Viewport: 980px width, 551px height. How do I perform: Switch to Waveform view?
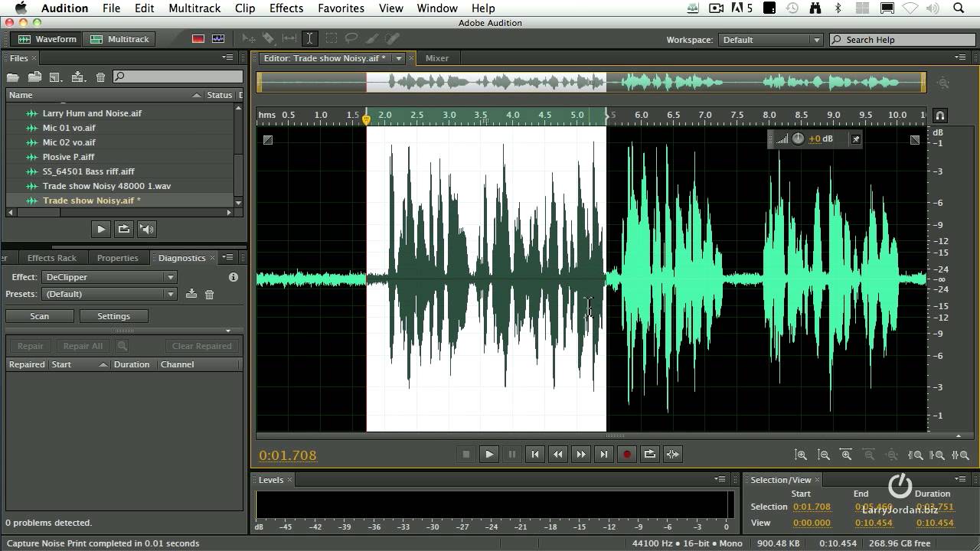pyautogui.click(x=47, y=39)
